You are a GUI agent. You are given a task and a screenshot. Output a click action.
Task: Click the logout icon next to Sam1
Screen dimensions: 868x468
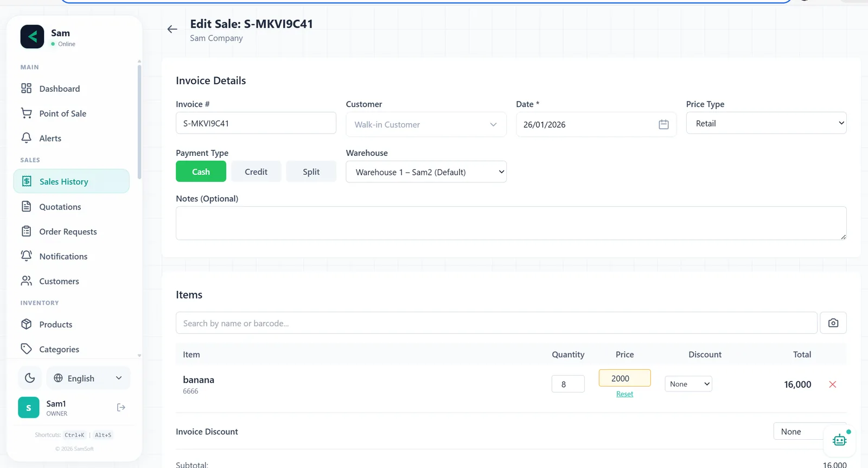click(121, 407)
